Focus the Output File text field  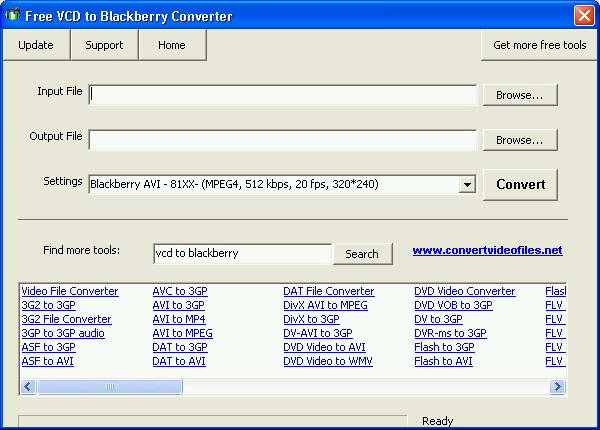pos(283,140)
